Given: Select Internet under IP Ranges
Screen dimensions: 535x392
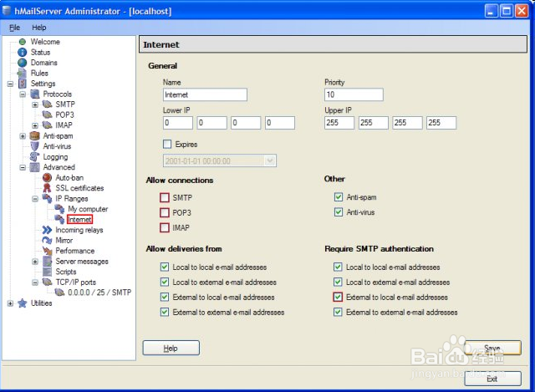Looking at the screenshot, I should (x=79, y=219).
